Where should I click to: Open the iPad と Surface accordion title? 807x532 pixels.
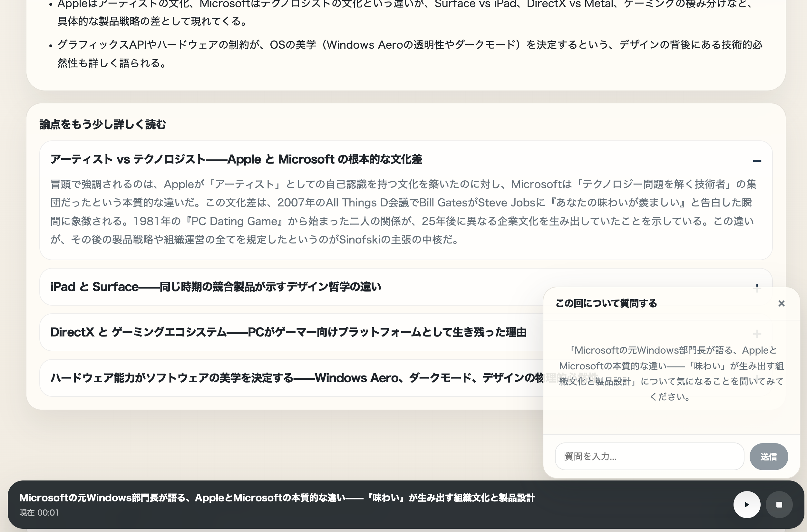coord(216,287)
